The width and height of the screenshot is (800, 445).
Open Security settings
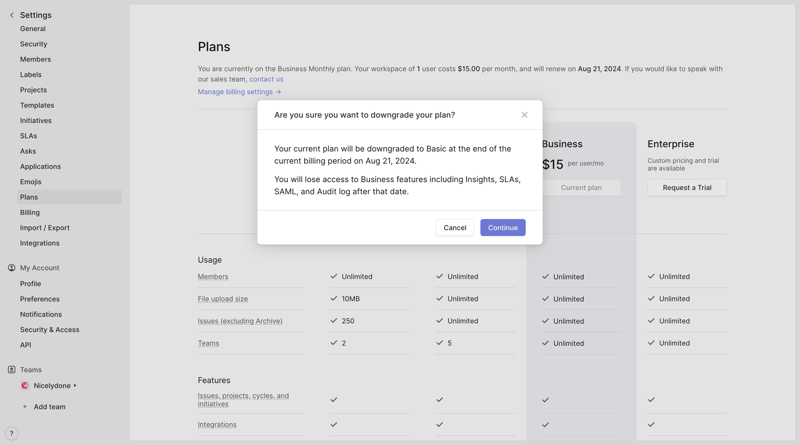(x=34, y=44)
